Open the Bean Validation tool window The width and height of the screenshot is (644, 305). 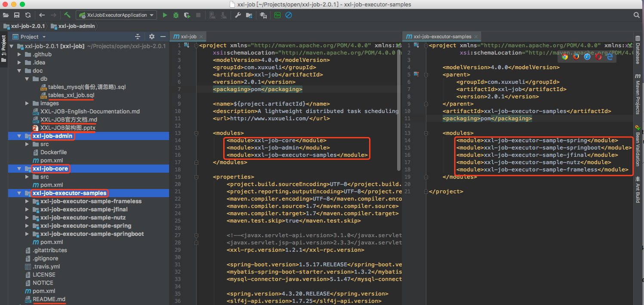tap(638, 145)
